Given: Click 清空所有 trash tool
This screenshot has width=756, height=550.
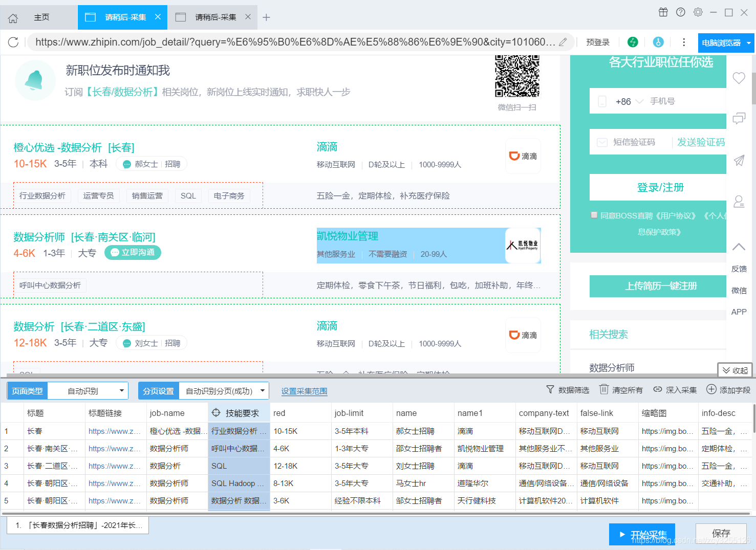Looking at the screenshot, I should click(621, 390).
